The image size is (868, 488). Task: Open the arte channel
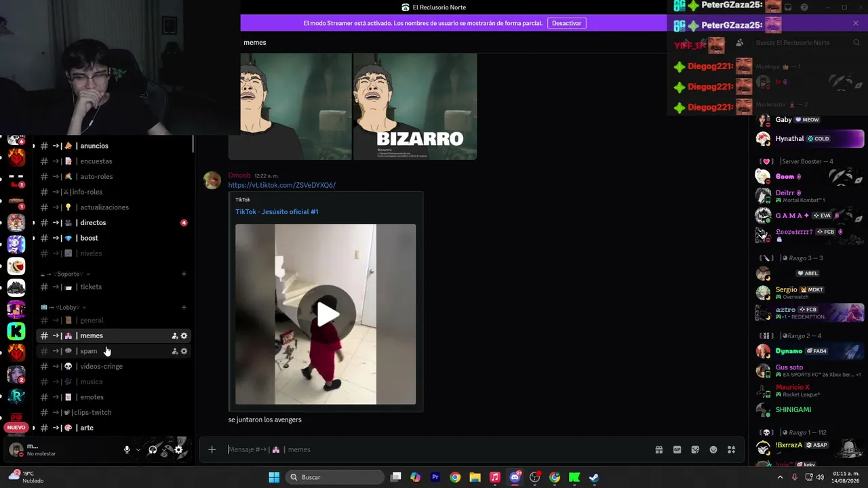pyautogui.click(x=113, y=428)
